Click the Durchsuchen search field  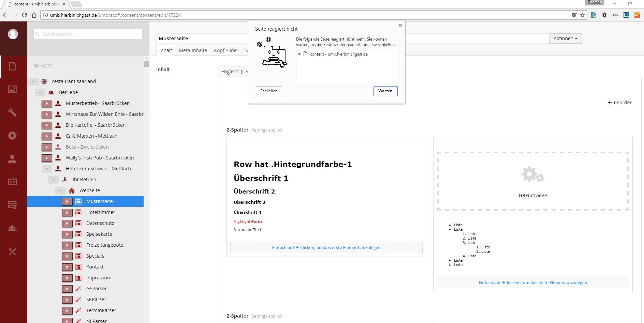(x=88, y=34)
